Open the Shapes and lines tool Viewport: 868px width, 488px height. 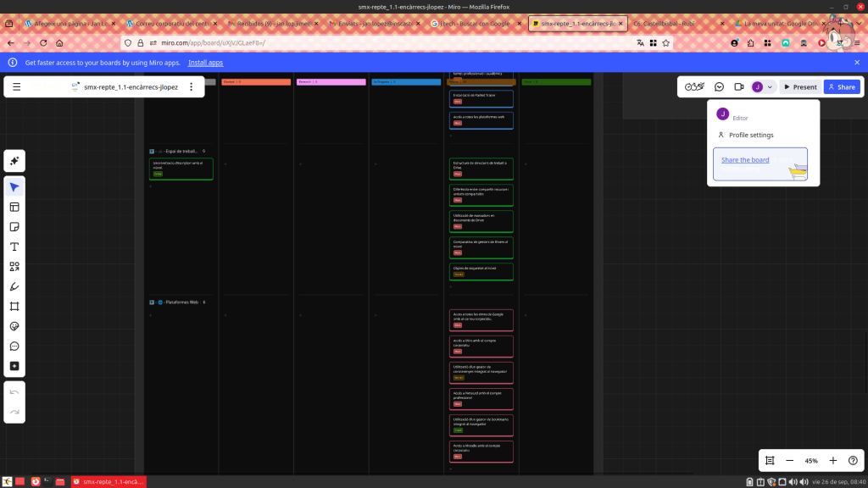pyautogui.click(x=14, y=267)
